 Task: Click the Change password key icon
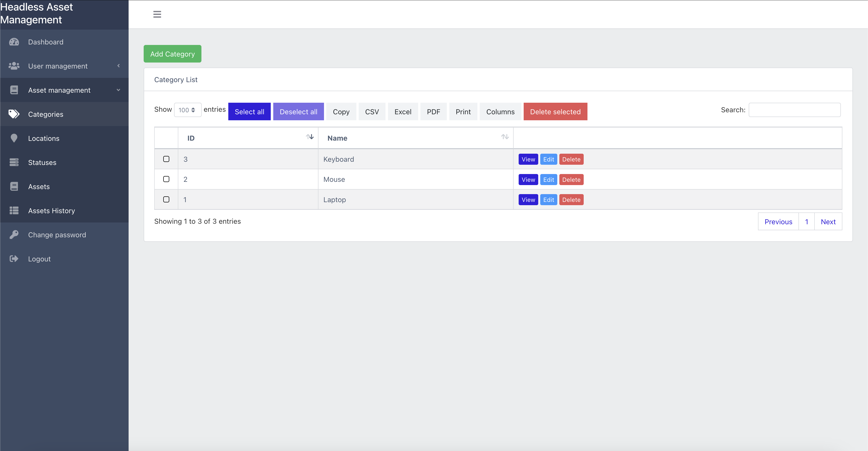(14, 235)
